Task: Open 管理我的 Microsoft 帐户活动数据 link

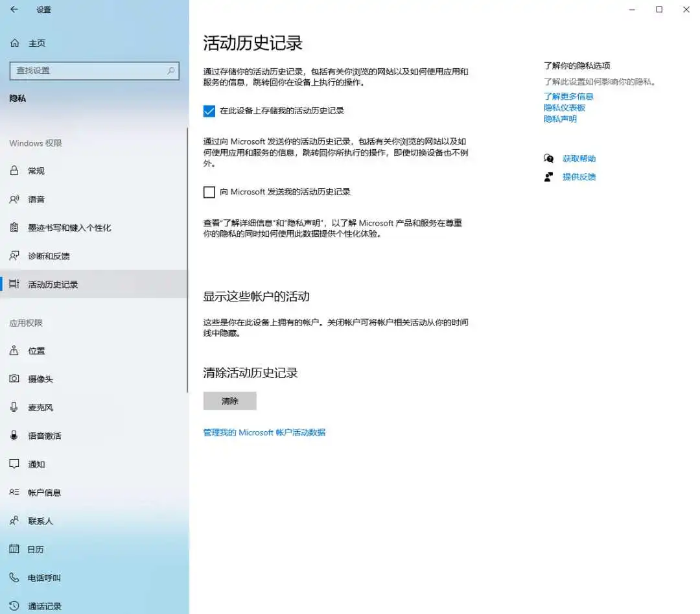Action: click(x=264, y=432)
